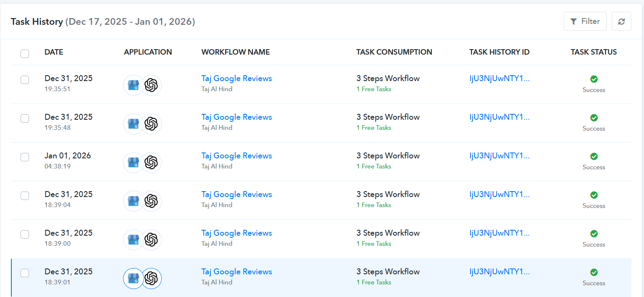644x297 pixels.
Task: Click OpenAI icon in the 18:39:04 row
Action: (151, 201)
